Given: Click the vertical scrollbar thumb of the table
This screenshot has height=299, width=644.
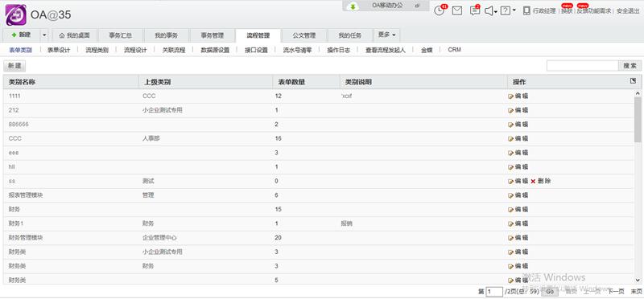Looking at the screenshot, I should 638,120.
